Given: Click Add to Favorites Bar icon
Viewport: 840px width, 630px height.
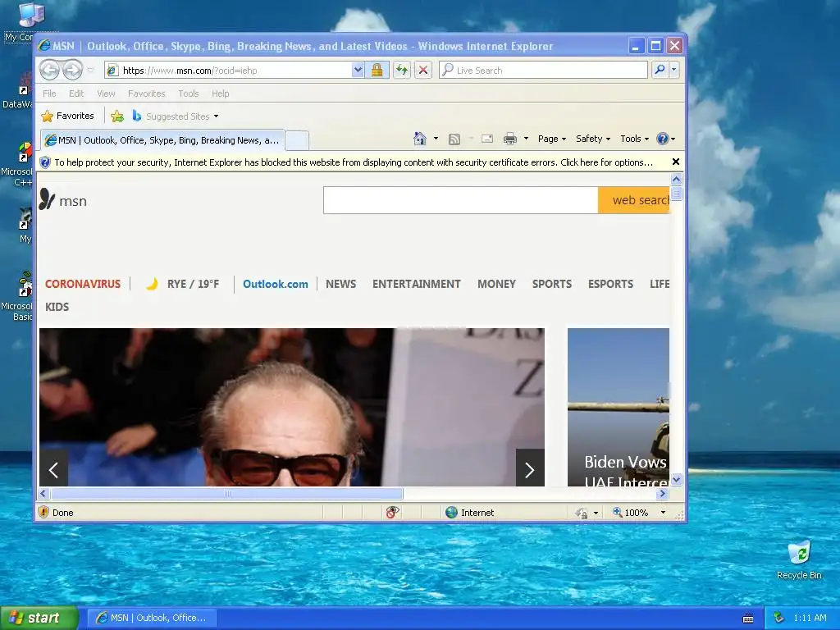Looking at the screenshot, I should point(117,116).
